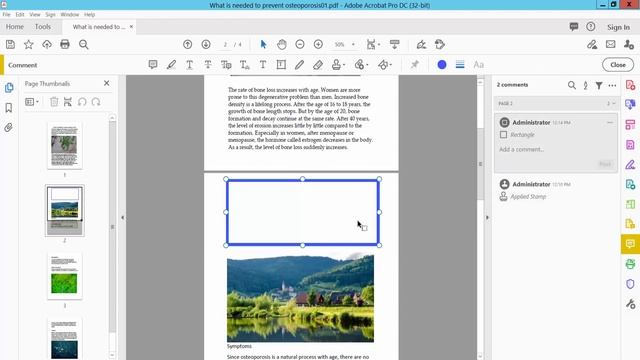Select the Replace text tool
The image size is (640, 360).
click(x=226, y=65)
